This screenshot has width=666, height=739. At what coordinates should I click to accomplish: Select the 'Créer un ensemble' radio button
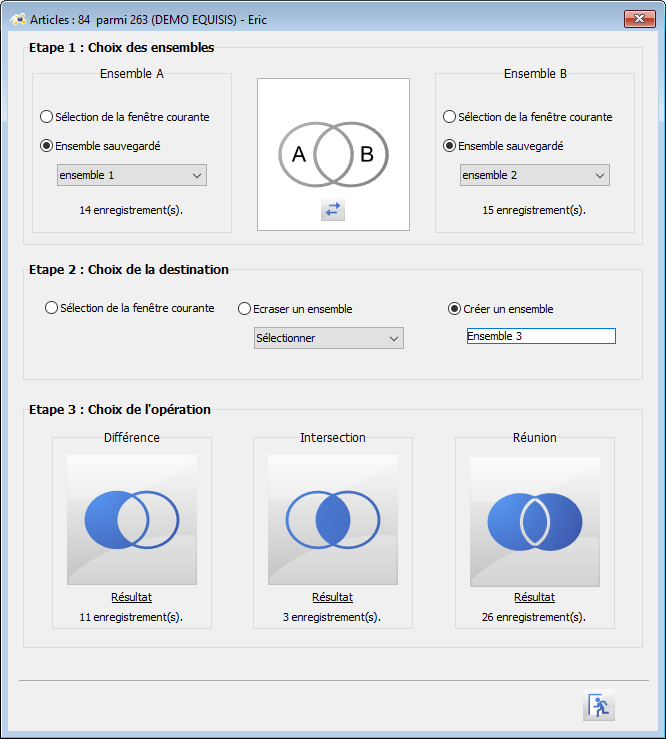click(x=454, y=309)
